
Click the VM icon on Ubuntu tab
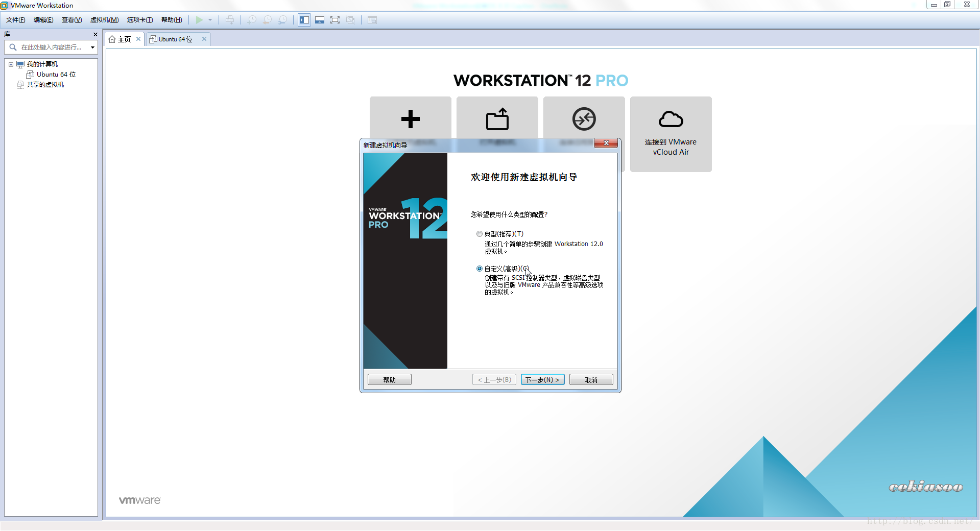(x=153, y=39)
